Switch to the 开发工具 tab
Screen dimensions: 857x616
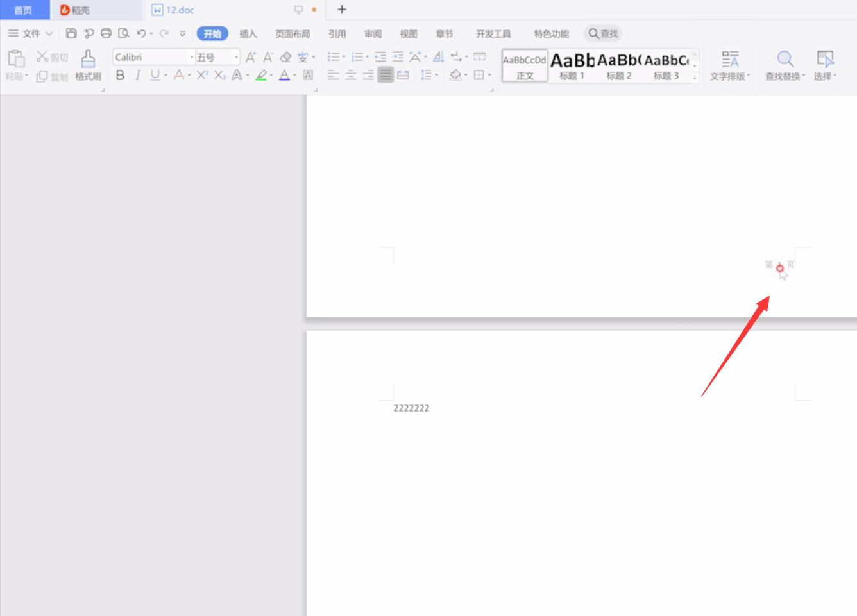493,34
